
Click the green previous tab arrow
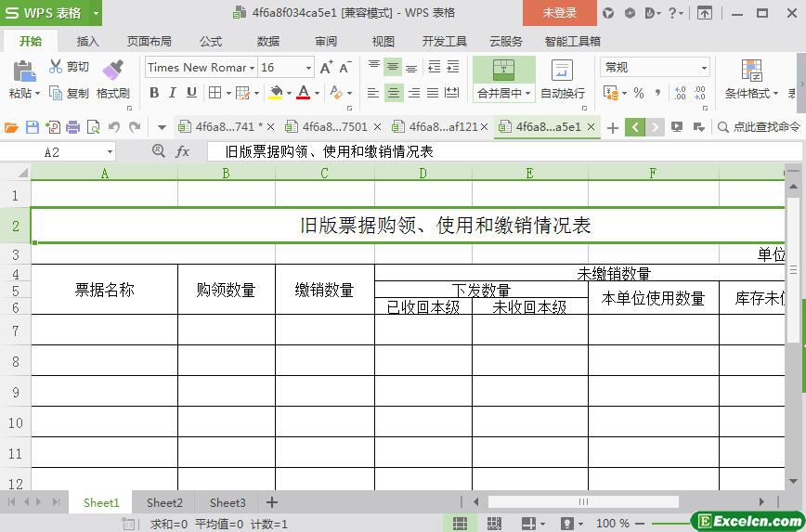click(635, 127)
